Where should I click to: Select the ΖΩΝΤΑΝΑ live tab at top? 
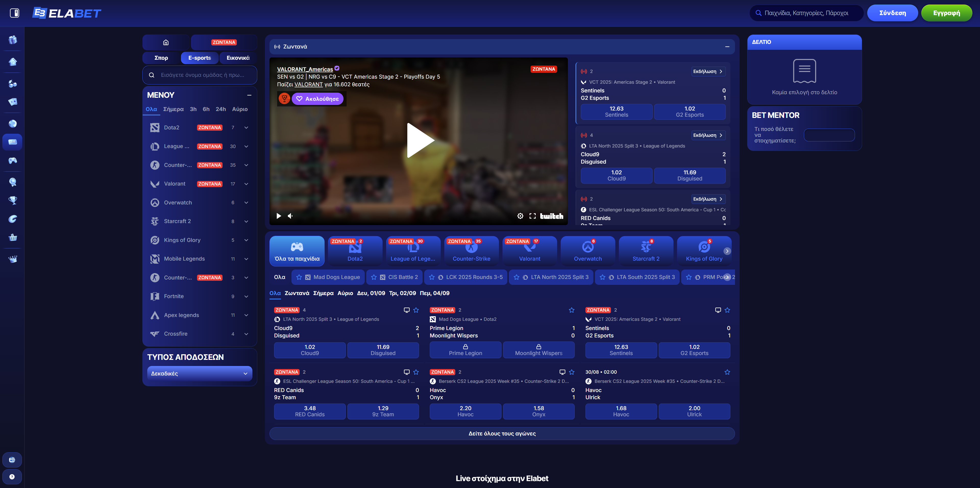[224, 42]
